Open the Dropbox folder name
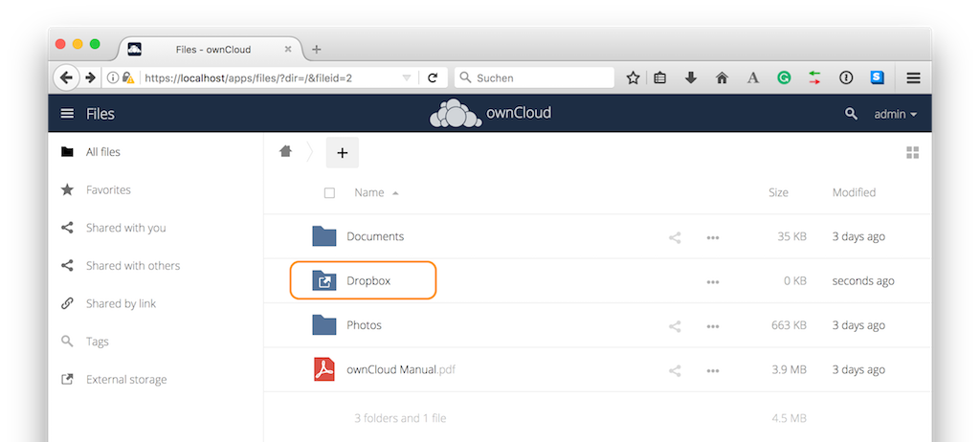This screenshot has width=980, height=442. [x=368, y=280]
